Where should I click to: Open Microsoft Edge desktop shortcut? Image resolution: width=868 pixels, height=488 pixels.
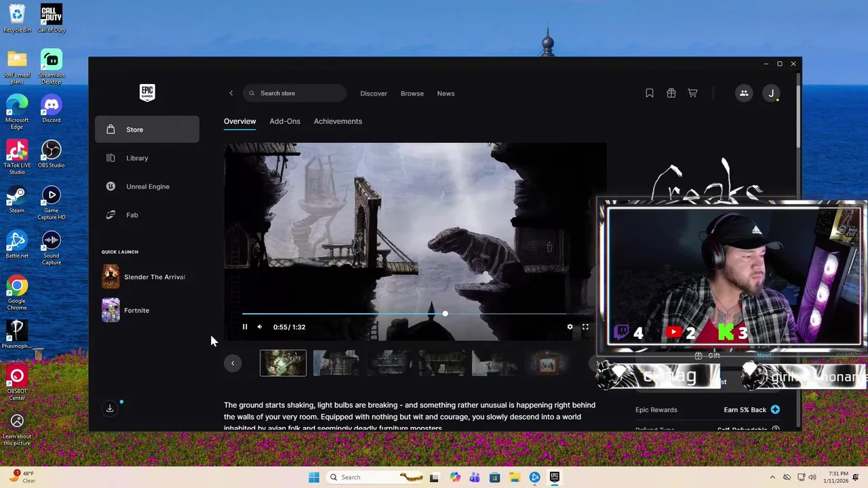17,113
